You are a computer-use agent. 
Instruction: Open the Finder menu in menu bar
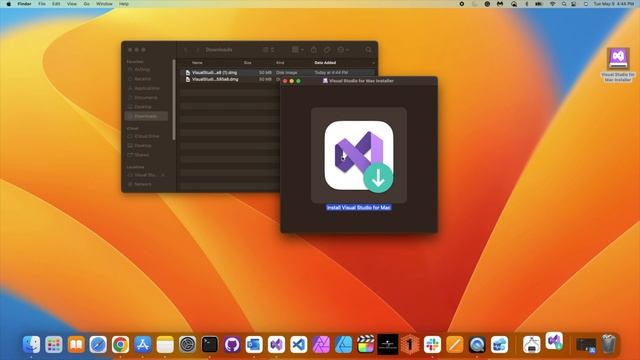pos(24,4)
